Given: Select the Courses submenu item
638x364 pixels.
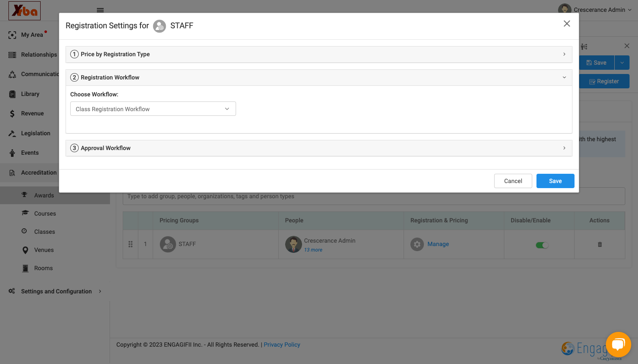Looking at the screenshot, I should click(x=45, y=213).
